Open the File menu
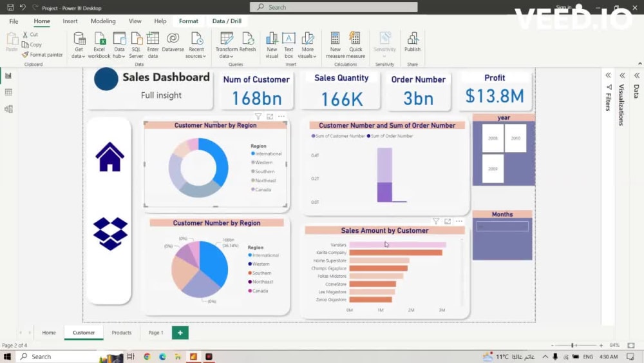 tap(14, 21)
